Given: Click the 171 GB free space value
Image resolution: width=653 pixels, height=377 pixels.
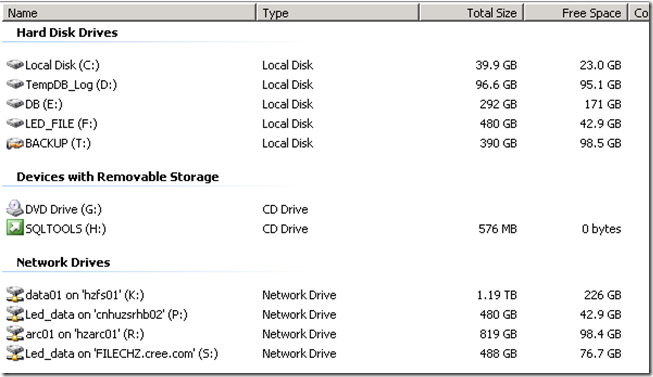Looking at the screenshot, I should (x=603, y=104).
